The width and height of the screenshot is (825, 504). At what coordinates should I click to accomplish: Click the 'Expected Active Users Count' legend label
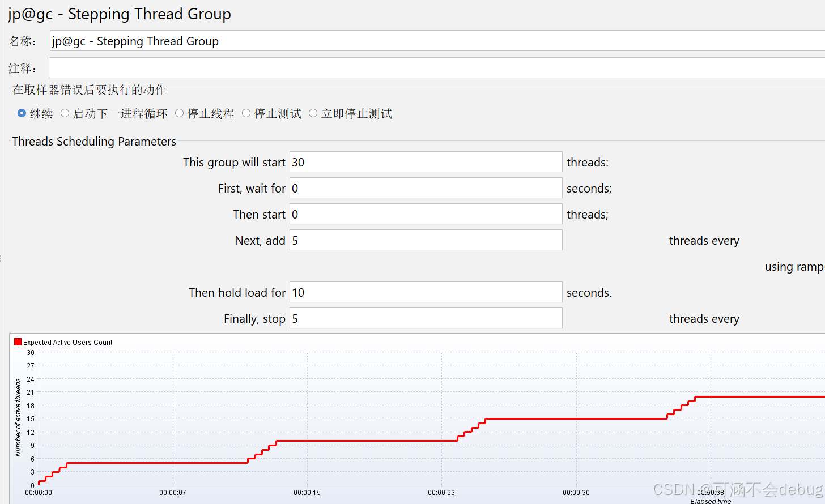(67, 343)
